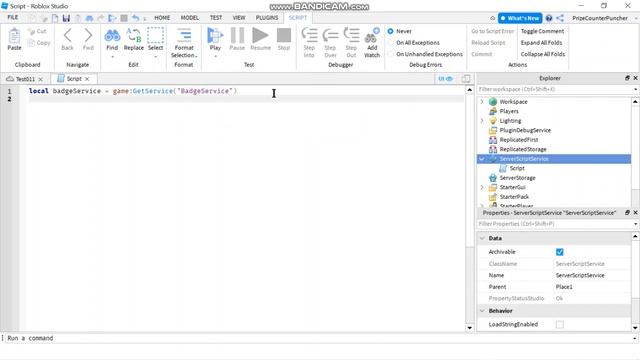Select On All Exceptions radio button

coord(391,42)
